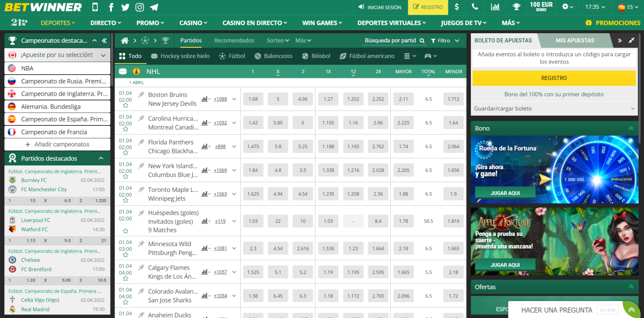Open the trophy results icon

coord(516,7)
